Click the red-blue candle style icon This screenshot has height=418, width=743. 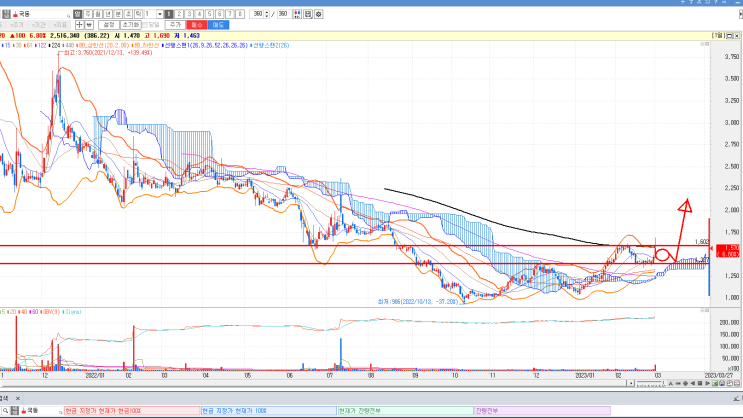click(297, 14)
